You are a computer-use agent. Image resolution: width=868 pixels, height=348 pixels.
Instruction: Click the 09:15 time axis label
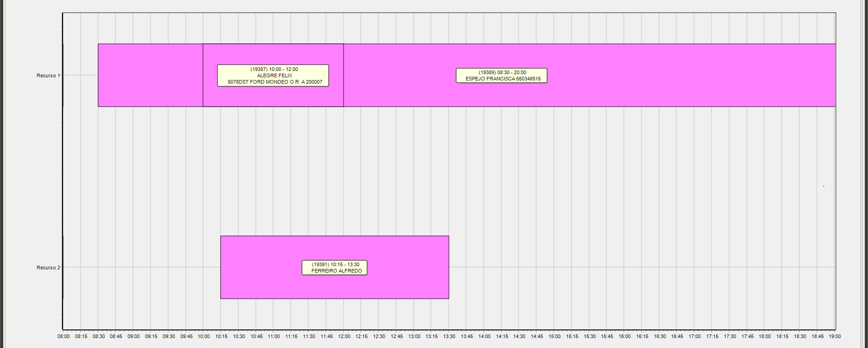click(x=151, y=336)
